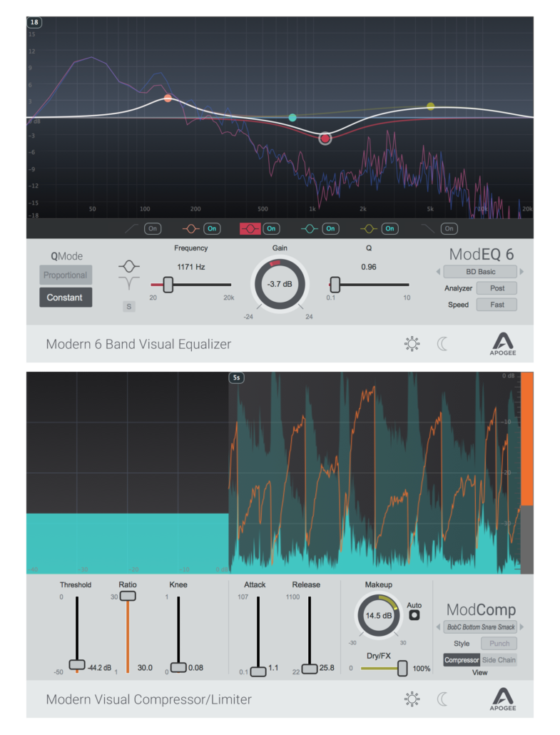Screen dimensions: 560x735
Task: Select Proportional Q mode
Action: (x=66, y=275)
